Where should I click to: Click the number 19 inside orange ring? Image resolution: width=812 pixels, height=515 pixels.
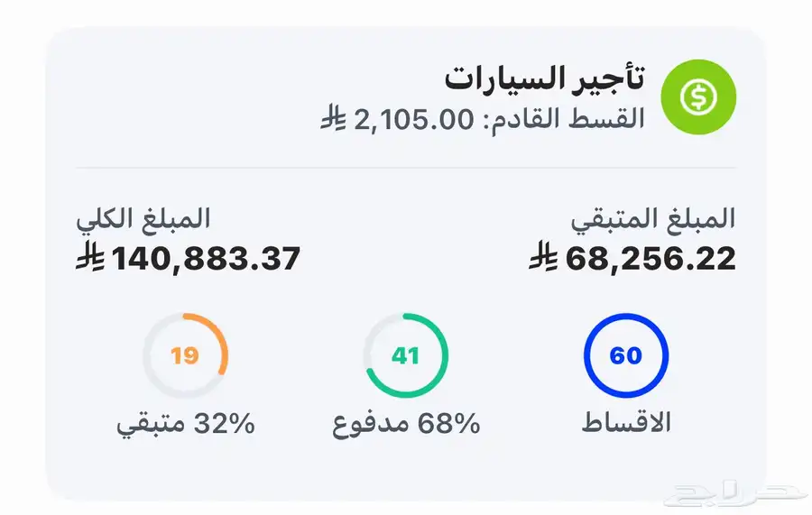pos(185,355)
